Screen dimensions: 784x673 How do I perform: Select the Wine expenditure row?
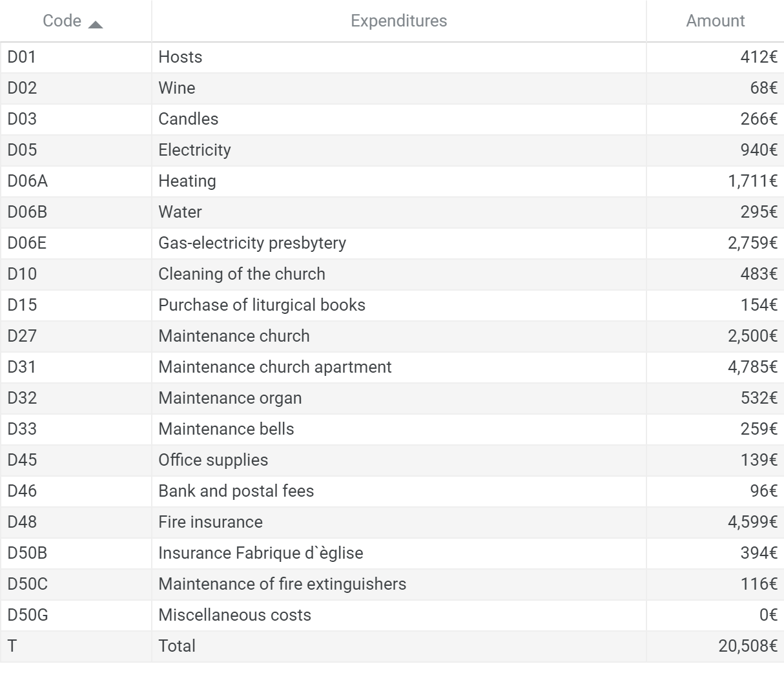click(398, 88)
